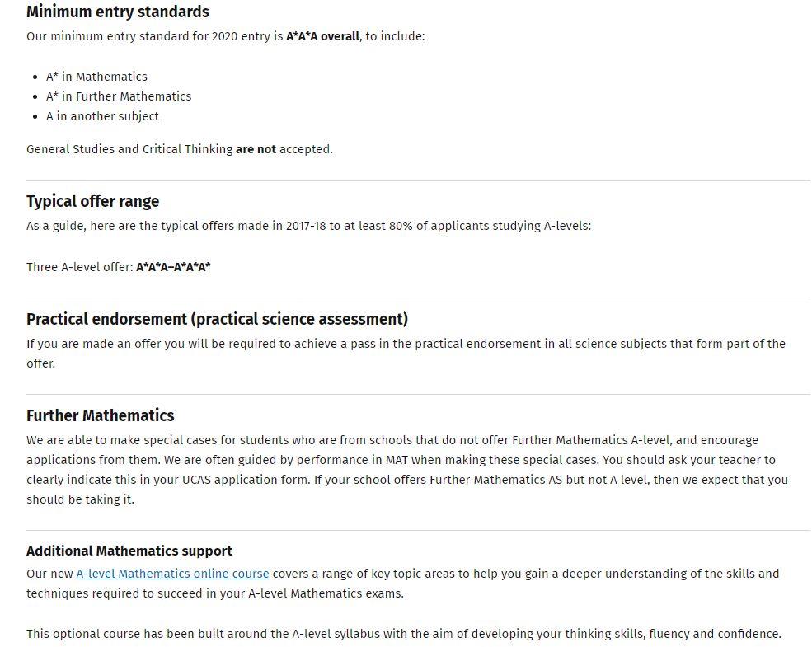The image size is (812, 647).
Task: Click the Minimum entry standards heading
Action: click(118, 12)
